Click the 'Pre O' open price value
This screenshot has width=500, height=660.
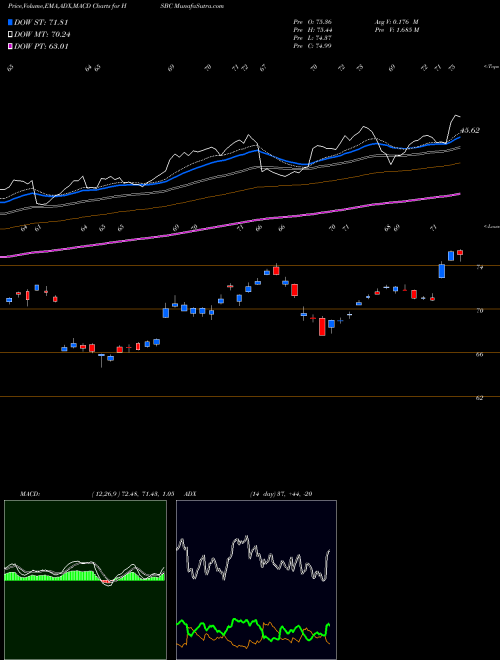[x=312, y=22]
